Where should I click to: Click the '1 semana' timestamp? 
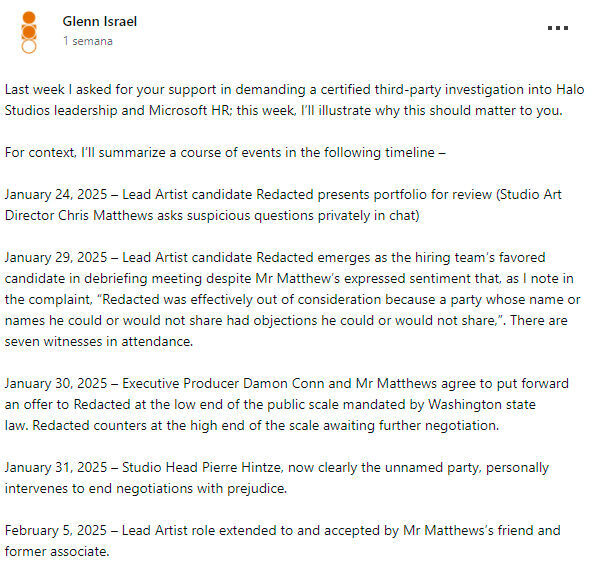tap(88, 41)
